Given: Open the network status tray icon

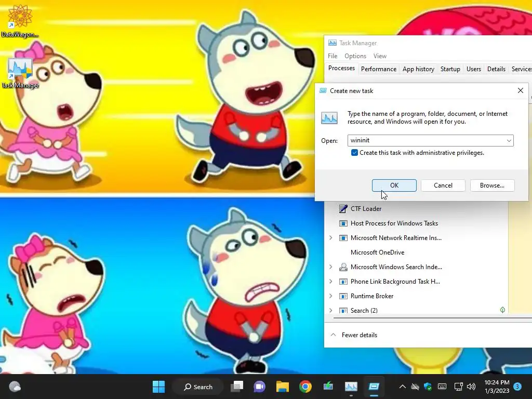Looking at the screenshot, I should 458,387.
